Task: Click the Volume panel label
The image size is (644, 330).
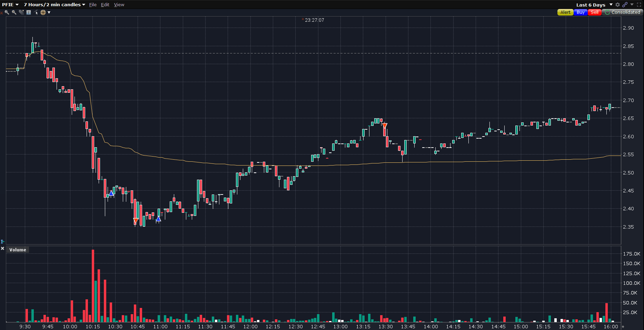Action: 18,250
